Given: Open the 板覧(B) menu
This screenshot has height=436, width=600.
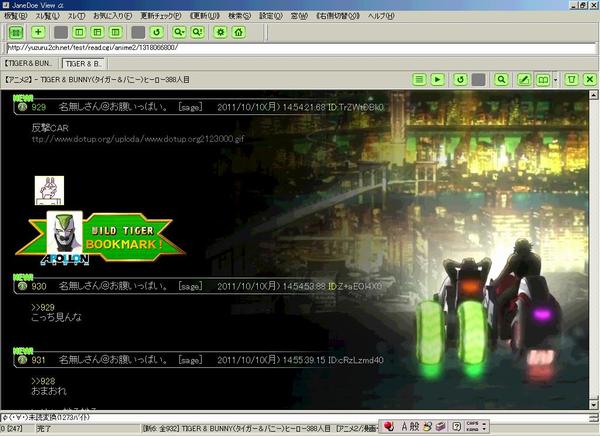Looking at the screenshot, I should tap(15, 16).
